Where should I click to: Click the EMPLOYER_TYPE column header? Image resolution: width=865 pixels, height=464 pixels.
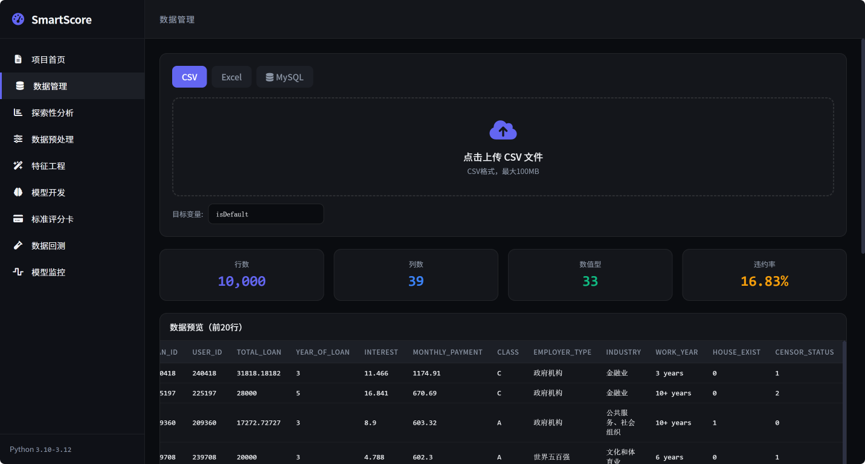tap(562, 352)
